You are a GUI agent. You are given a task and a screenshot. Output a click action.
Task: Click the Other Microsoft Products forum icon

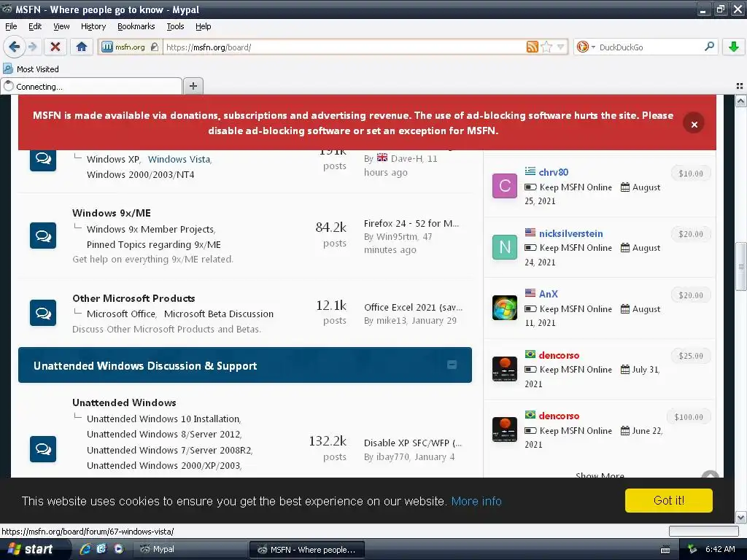tap(43, 312)
